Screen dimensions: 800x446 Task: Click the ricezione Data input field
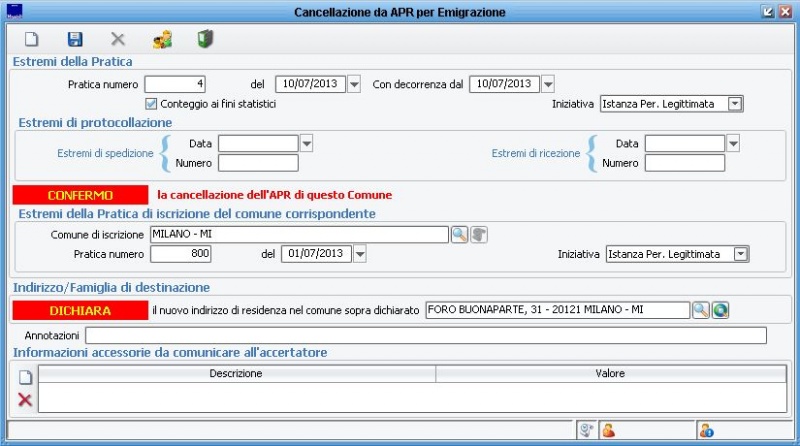click(685, 144)
